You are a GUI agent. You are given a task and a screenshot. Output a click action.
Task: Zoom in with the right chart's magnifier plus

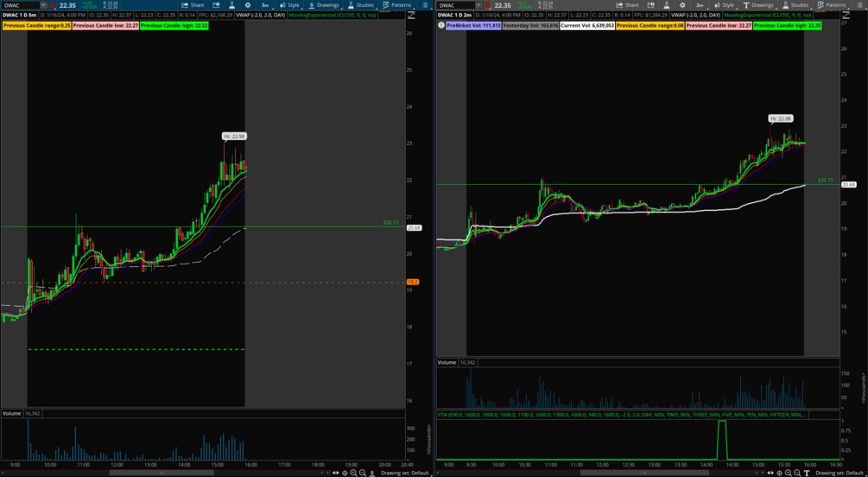coord(788,473)
